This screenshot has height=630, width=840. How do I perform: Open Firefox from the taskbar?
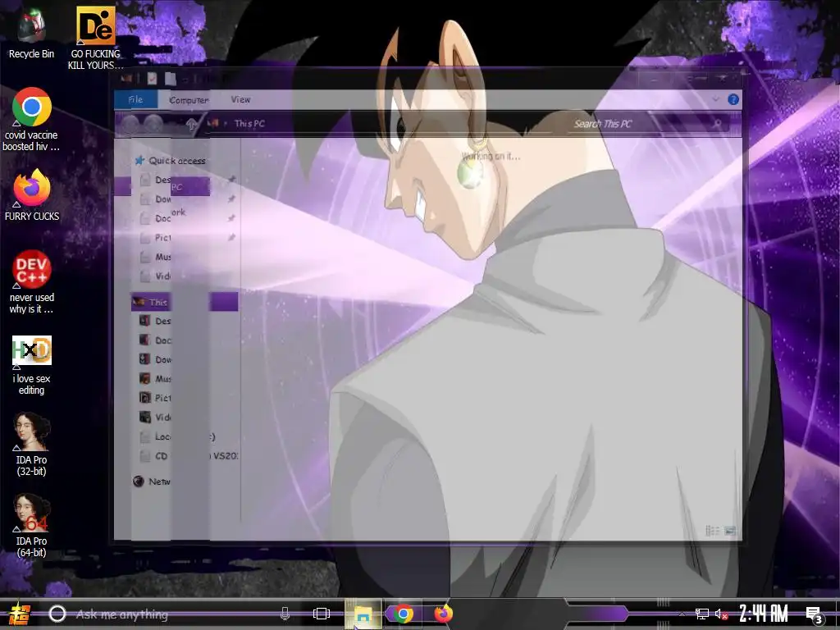(443, 614)
